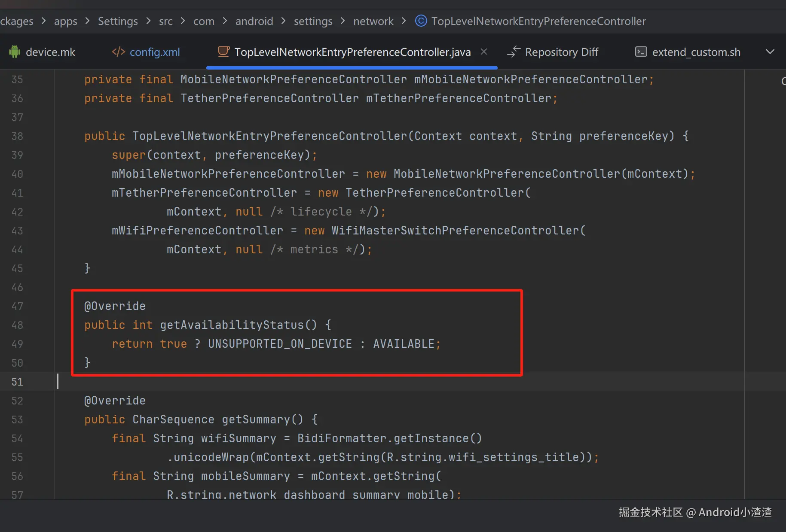The width and height of the screenshot is (786, 532).
Task: Click the getSummary method name
Action: point(256,420)
